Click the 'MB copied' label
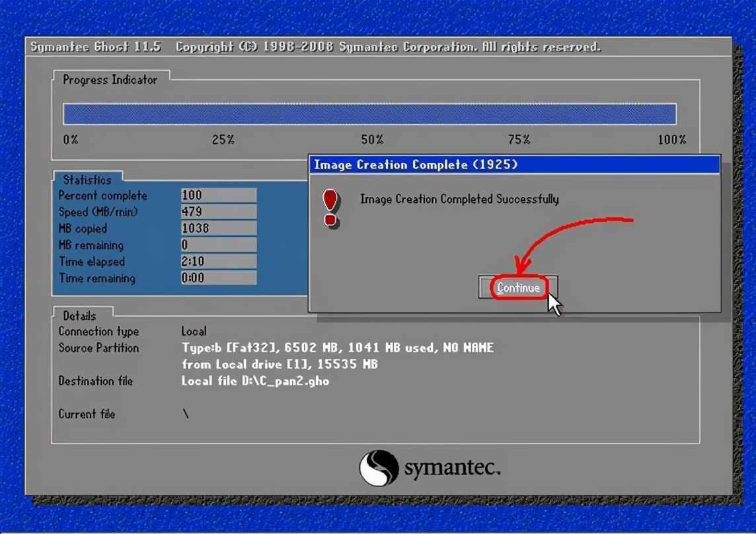 click(83, 229)
